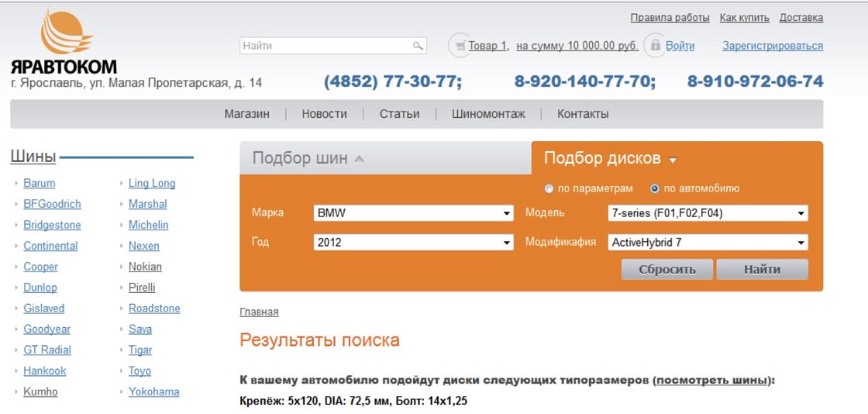Open the BFGoodrich brand link

(x=52, y=204)
